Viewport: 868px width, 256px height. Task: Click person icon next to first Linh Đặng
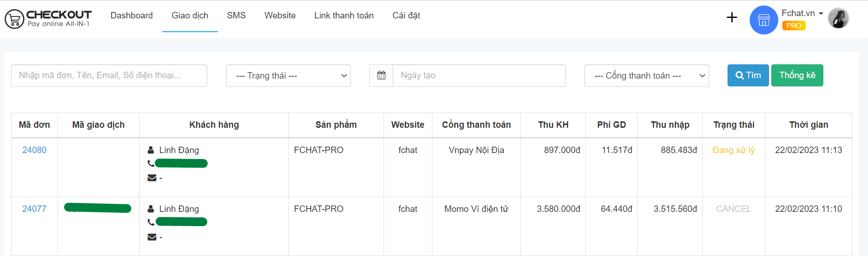pos(151,150)
